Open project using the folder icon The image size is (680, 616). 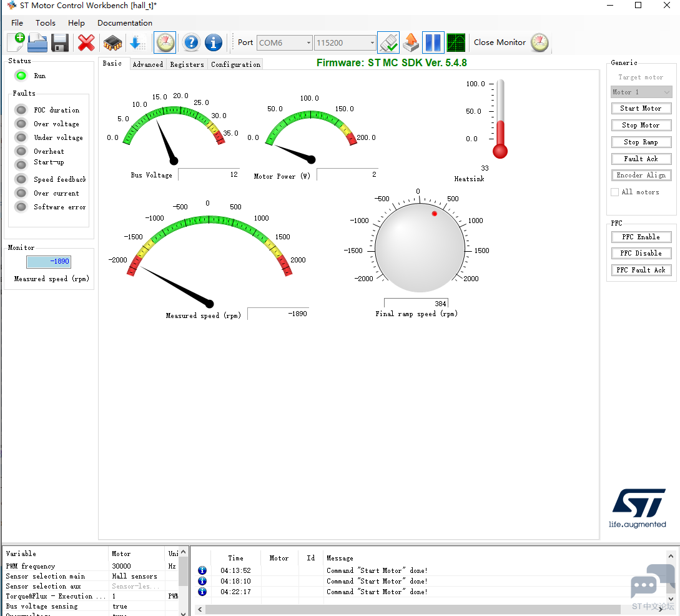37,42
